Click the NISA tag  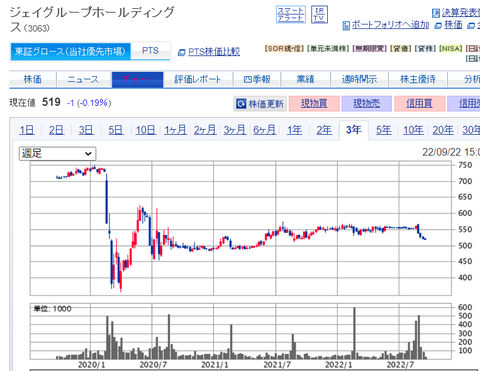pyautogui.click(x=451, y=49)
